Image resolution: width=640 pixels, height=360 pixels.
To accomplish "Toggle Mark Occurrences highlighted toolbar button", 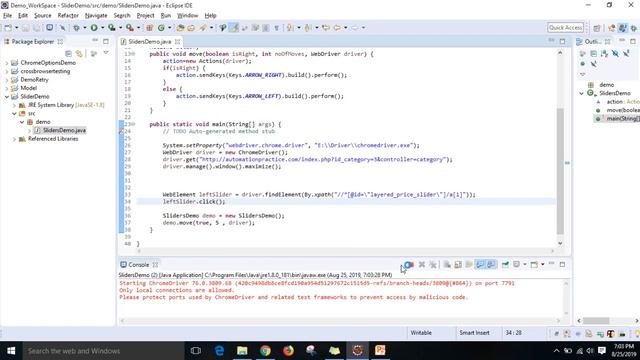I will [x=233, y=28].
